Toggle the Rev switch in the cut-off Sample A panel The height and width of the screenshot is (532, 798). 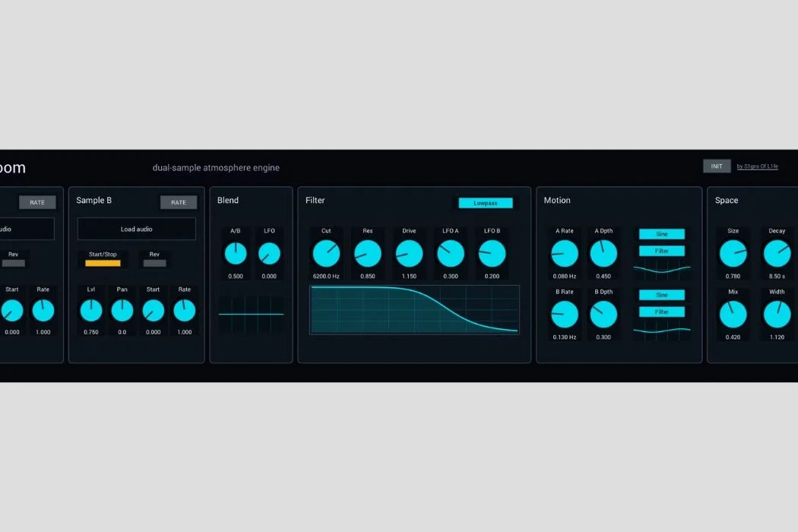point(13,263)
